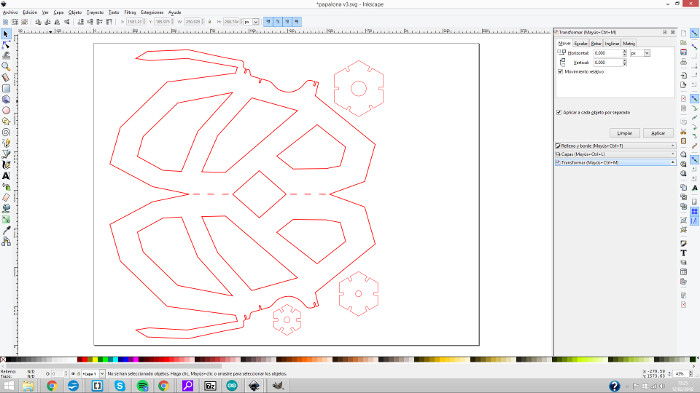Toggle Aplicar a cada objeto por separado

tap(559, 113)
